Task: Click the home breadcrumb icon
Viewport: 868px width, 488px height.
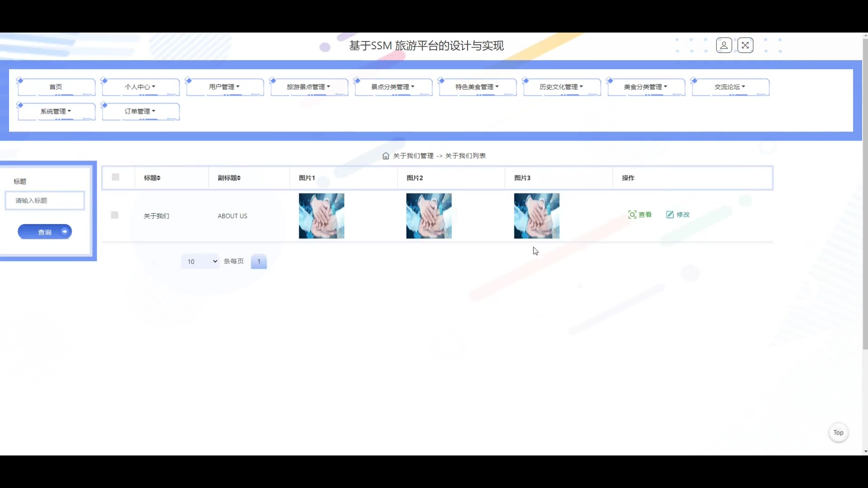Action: (386, 156)
